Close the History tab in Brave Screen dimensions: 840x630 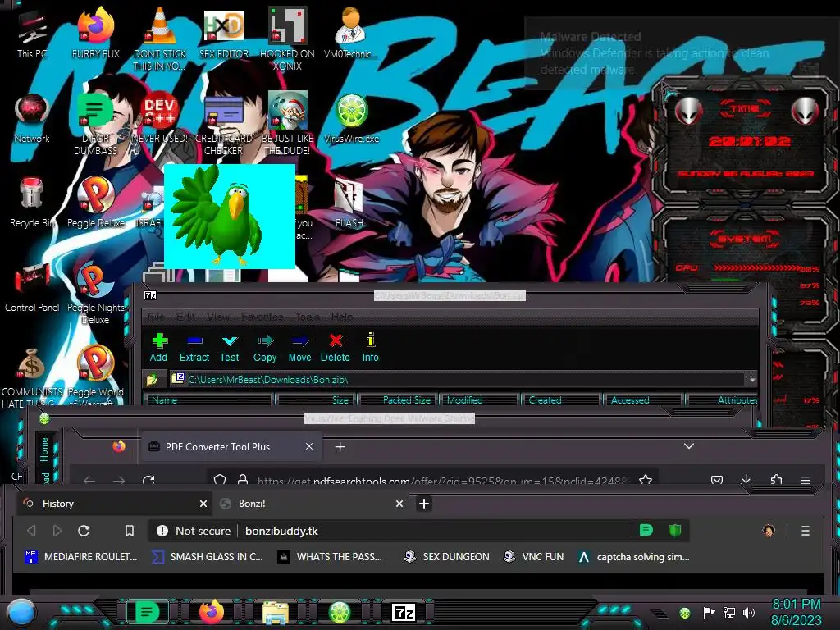[203, 504]
